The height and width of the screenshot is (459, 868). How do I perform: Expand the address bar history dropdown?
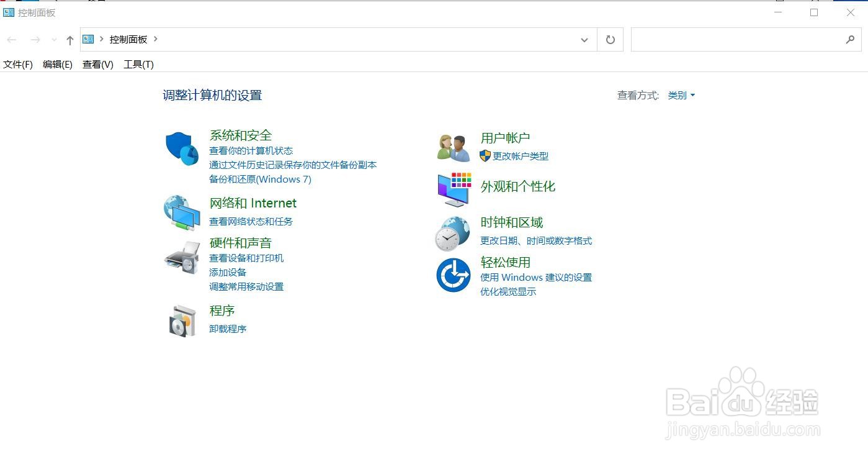click(x=584, y=40)
